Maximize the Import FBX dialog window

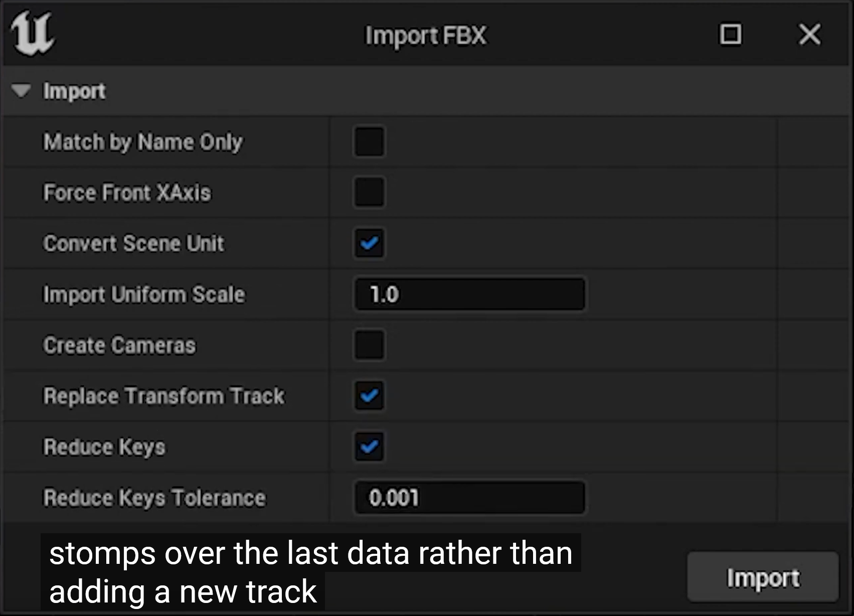[x=730, y=35]
